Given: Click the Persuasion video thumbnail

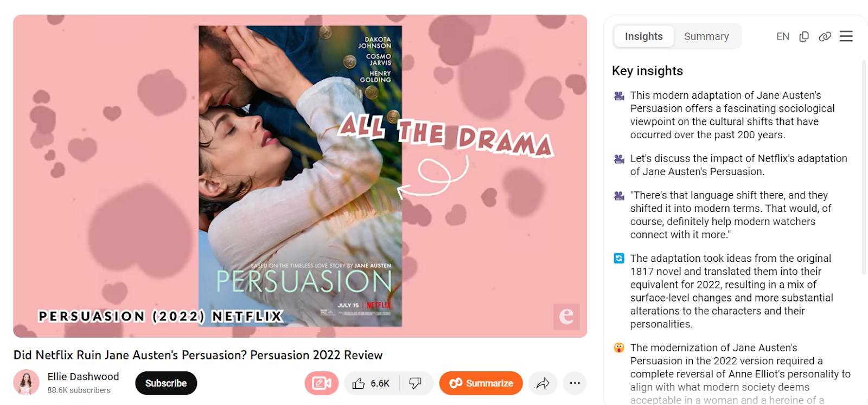Looking at the screenshot, I should click(300, 176).
